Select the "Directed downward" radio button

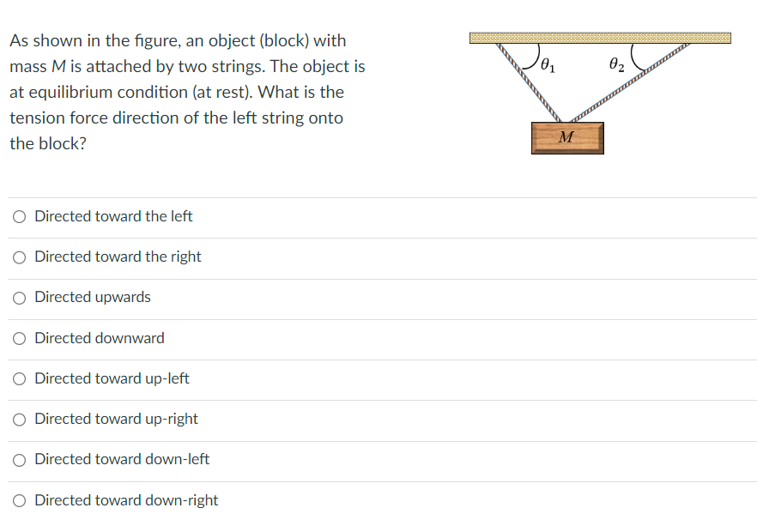pyautogui.click(x=18, y=338)
